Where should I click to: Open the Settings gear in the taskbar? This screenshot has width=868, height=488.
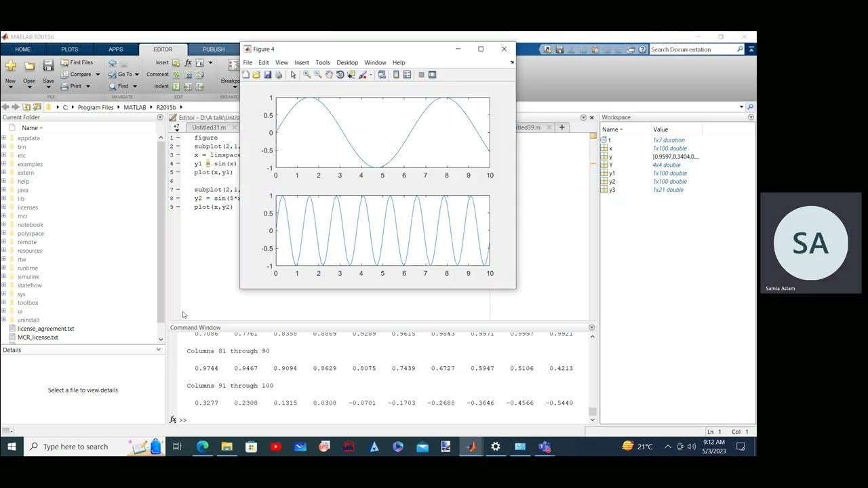click(496, 447)
